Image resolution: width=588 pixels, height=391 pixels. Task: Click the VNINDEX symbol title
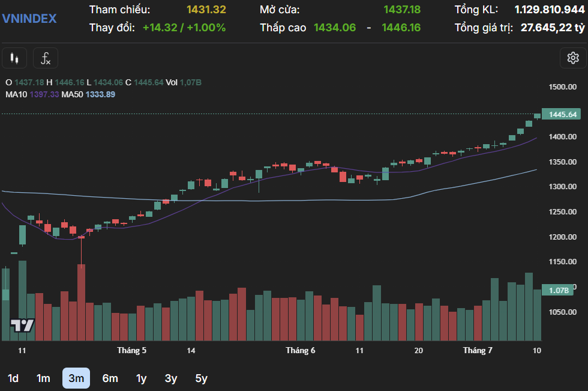click(29, 19)
